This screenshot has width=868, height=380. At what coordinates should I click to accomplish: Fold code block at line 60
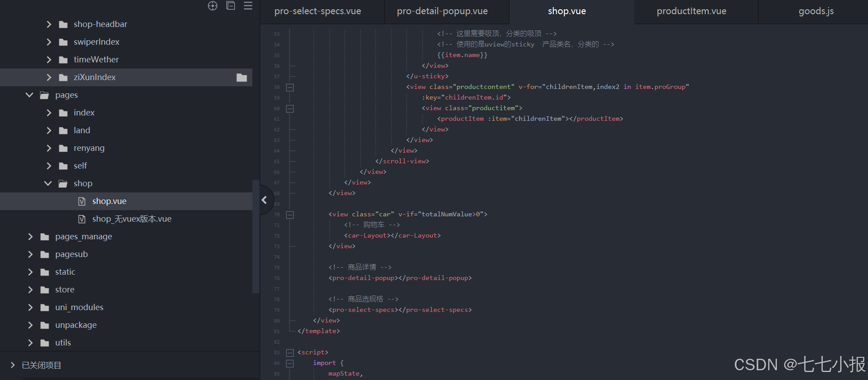click(290, 108)
